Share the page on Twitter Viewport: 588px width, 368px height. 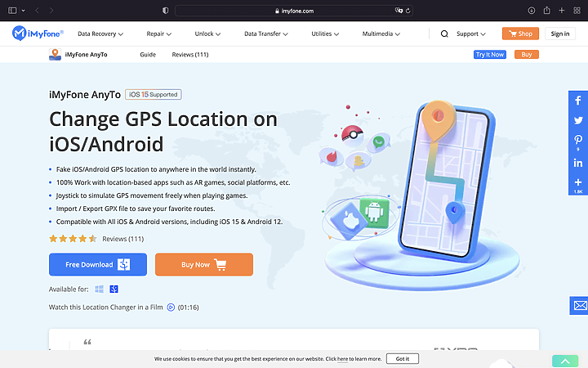click(x=578, y=120)
